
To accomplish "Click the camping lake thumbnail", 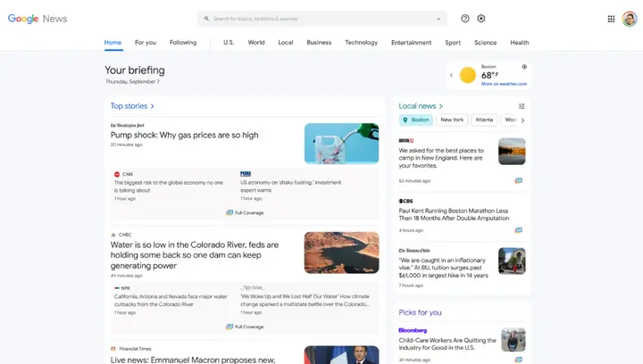I will pos(512,152).
